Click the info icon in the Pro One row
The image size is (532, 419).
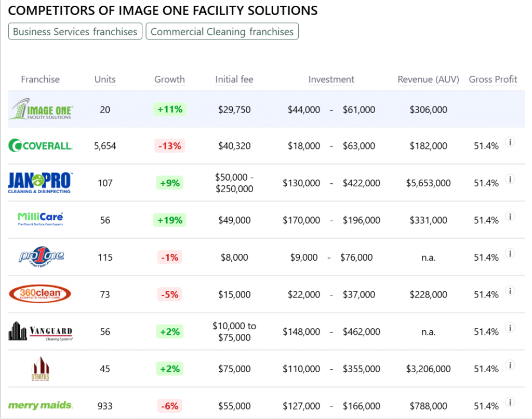click(510, 253)
